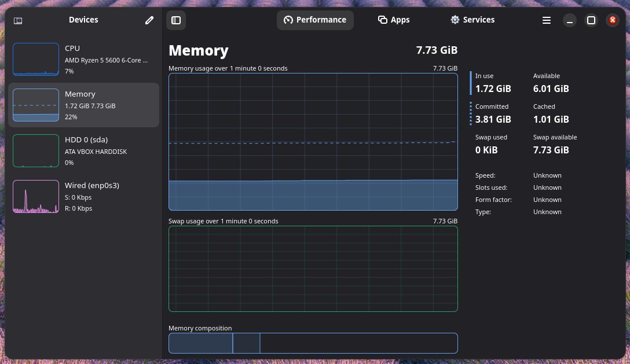
Task: Click the "In use" 1.72 GiB value
Action: click(493, 89)
